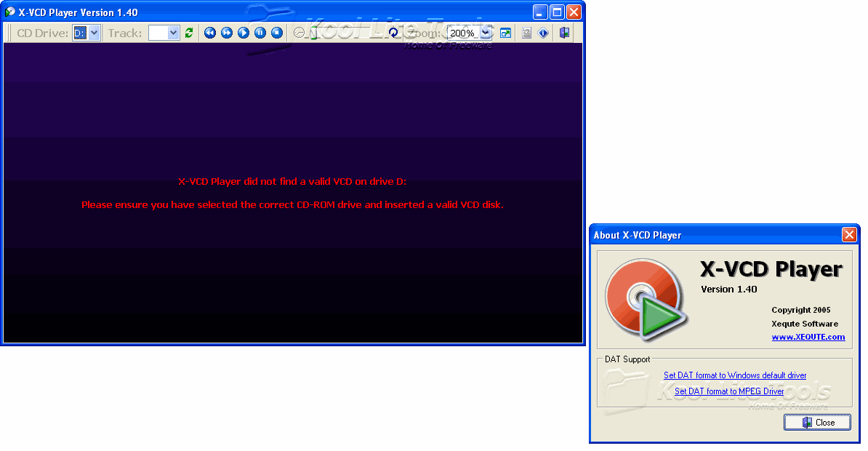Click the 'did not find a valid VCD' message
The height and width of the screenshot is (451, 868).
tap(292, 182)
